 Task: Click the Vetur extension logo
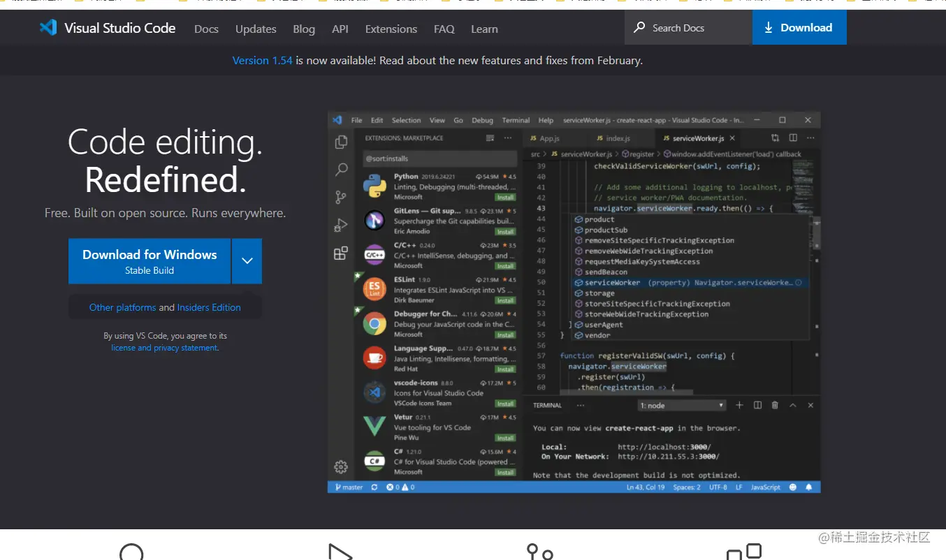[x=375, y=427]
